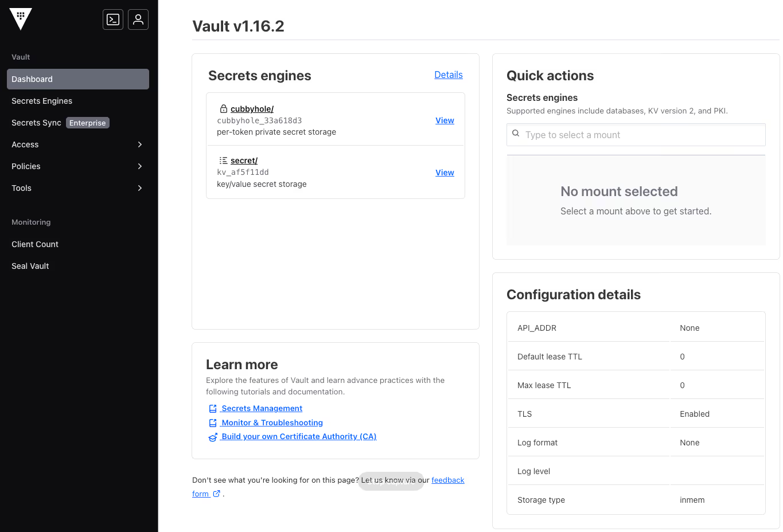
Task: Open the web CLI console icon
Action: point(112,19)
